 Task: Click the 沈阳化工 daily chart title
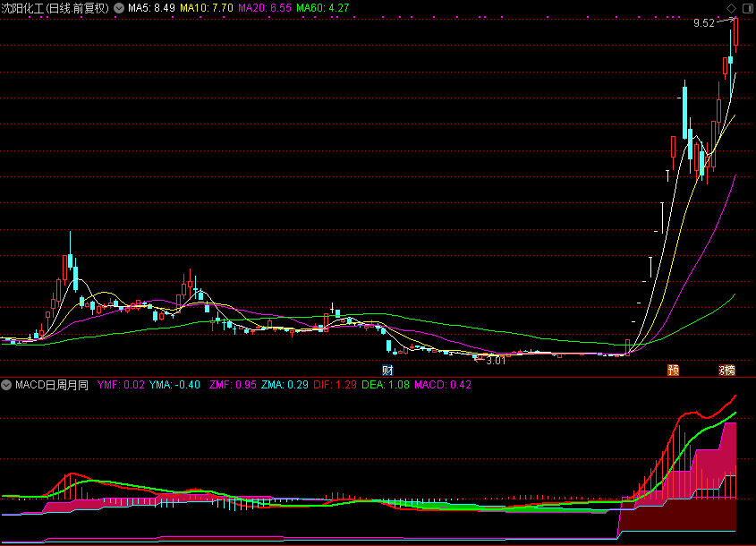click(x=55, y=8)
